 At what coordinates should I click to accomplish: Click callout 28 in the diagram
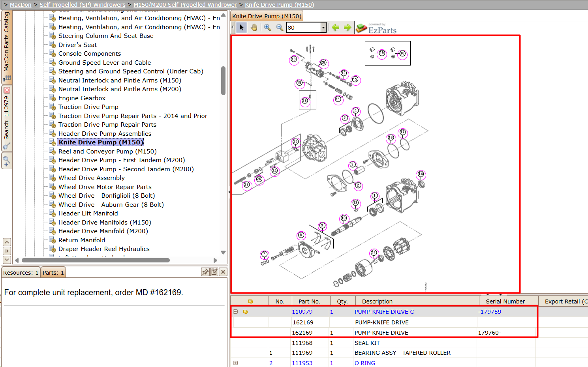pos(323,62)
